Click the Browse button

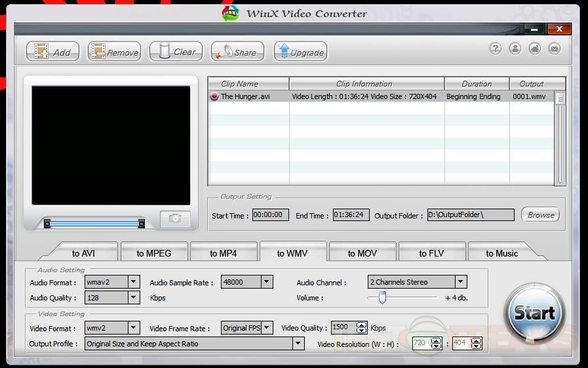540,215
